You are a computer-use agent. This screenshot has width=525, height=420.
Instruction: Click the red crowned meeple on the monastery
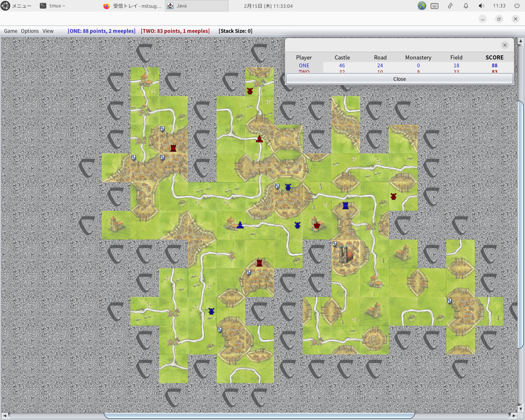point(317,225)
